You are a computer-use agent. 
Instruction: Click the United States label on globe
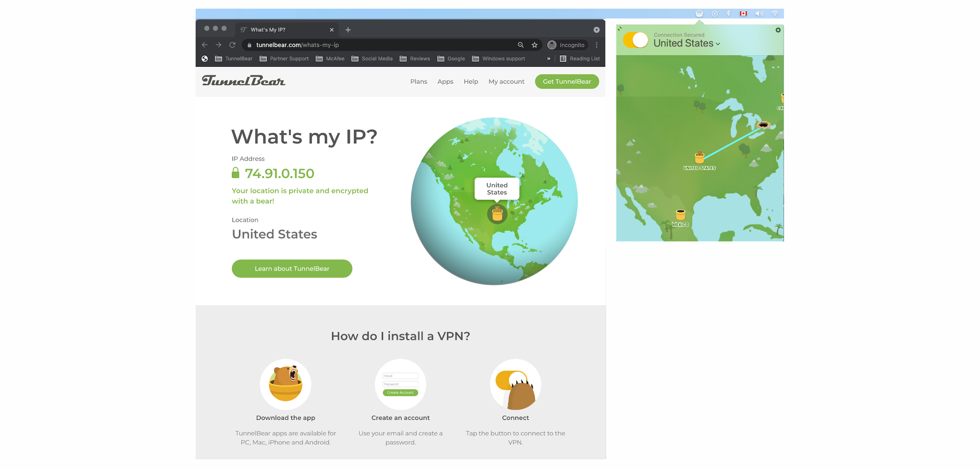[x=497, y=189]
